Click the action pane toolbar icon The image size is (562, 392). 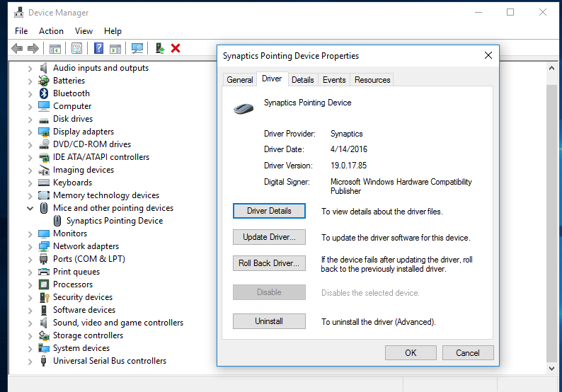point(115,48)
